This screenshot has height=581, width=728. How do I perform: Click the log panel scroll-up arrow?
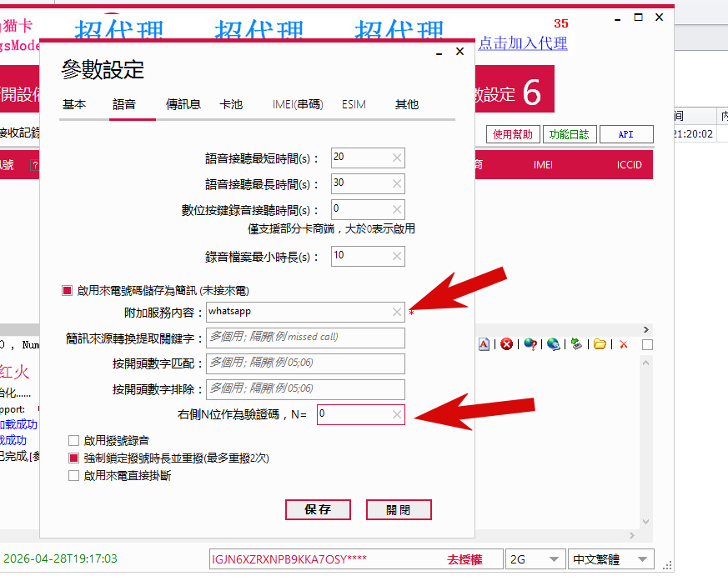(645, 363)
